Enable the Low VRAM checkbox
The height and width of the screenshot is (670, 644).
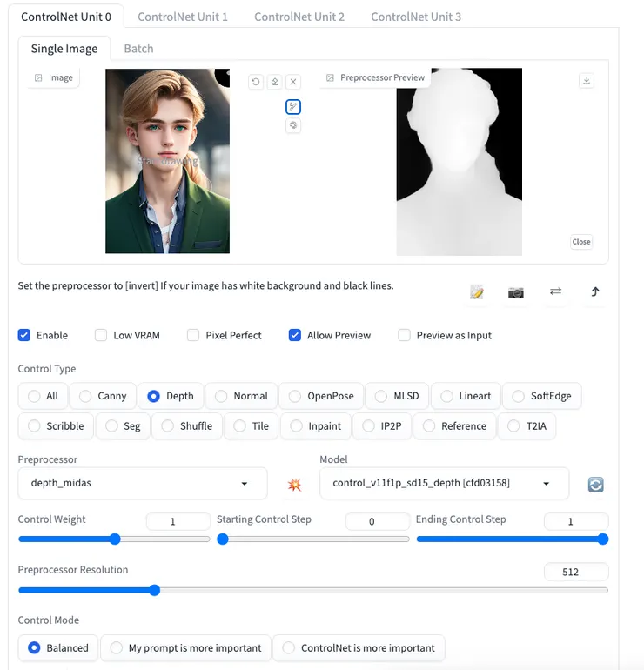click(101, 335)
